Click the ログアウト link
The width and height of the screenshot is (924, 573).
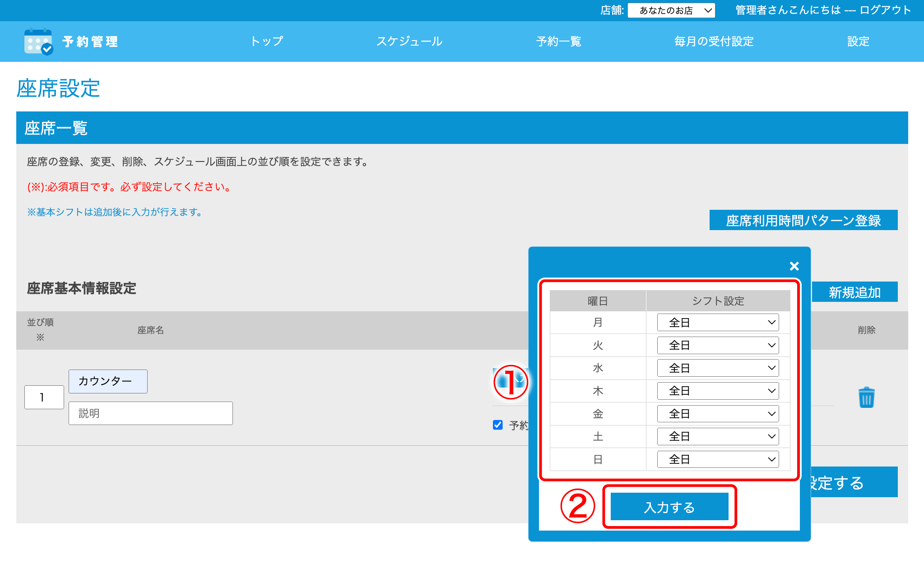click(x=885, y=10)
